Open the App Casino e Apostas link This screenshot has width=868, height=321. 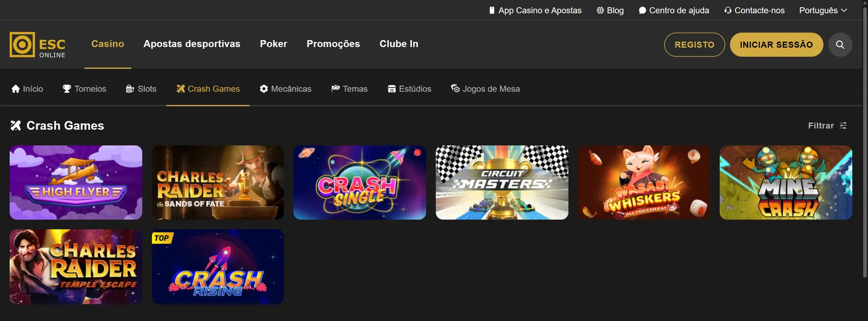pyautogui.click(x=535, y=10)
